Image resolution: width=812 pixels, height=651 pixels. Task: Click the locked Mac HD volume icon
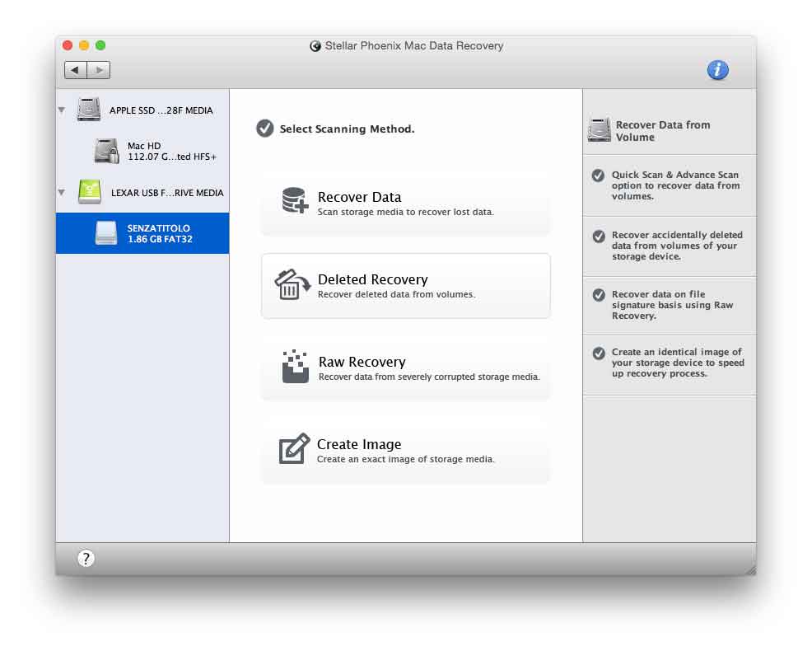point(106,151)
